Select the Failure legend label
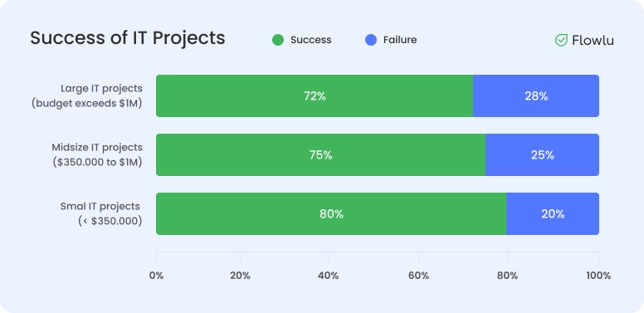This screenshot has width=644, height=313. point(400,40)
